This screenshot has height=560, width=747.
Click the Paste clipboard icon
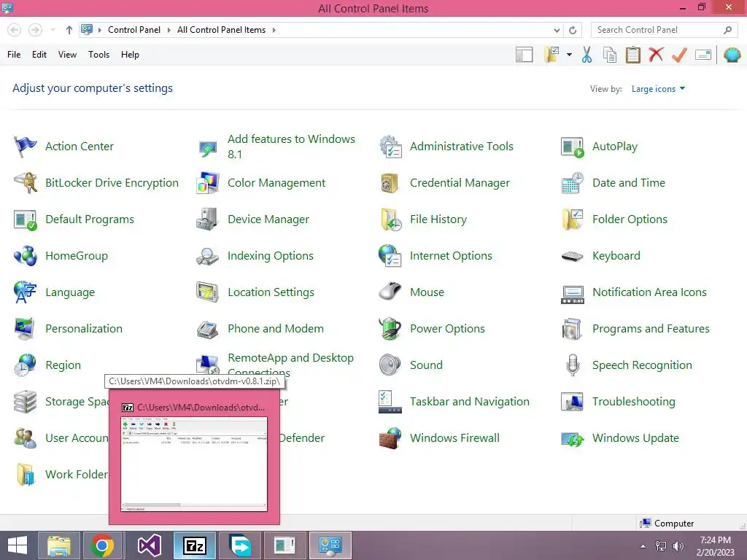pos(632,55)
